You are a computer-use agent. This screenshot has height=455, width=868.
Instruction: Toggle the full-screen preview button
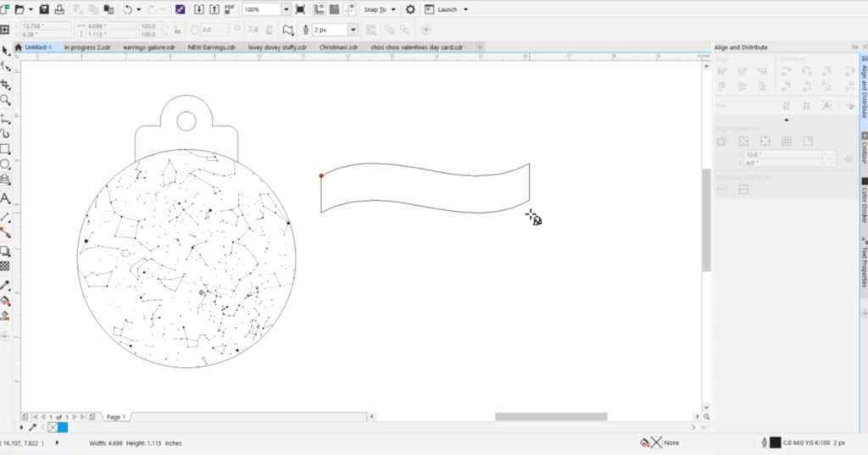point(300,9)
